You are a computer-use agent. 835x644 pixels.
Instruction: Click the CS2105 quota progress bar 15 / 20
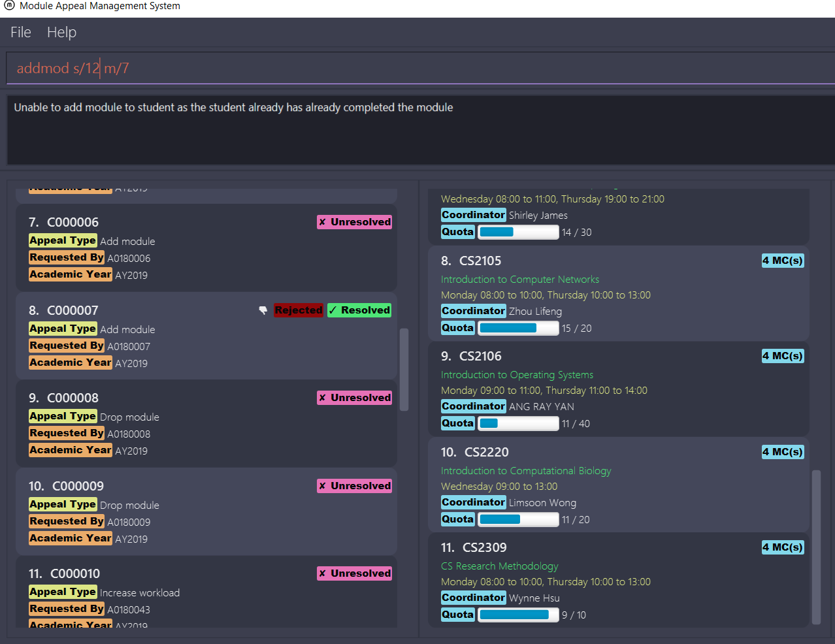[518, 328]
